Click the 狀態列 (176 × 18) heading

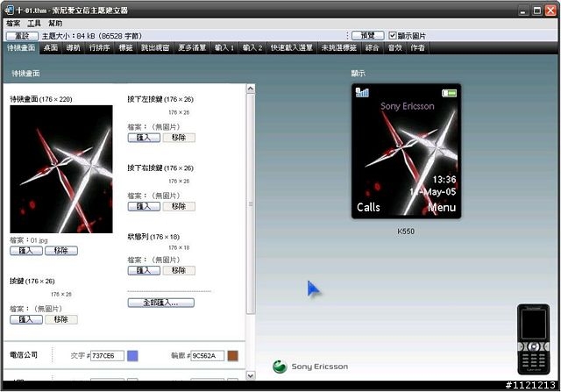pos(153,237)
